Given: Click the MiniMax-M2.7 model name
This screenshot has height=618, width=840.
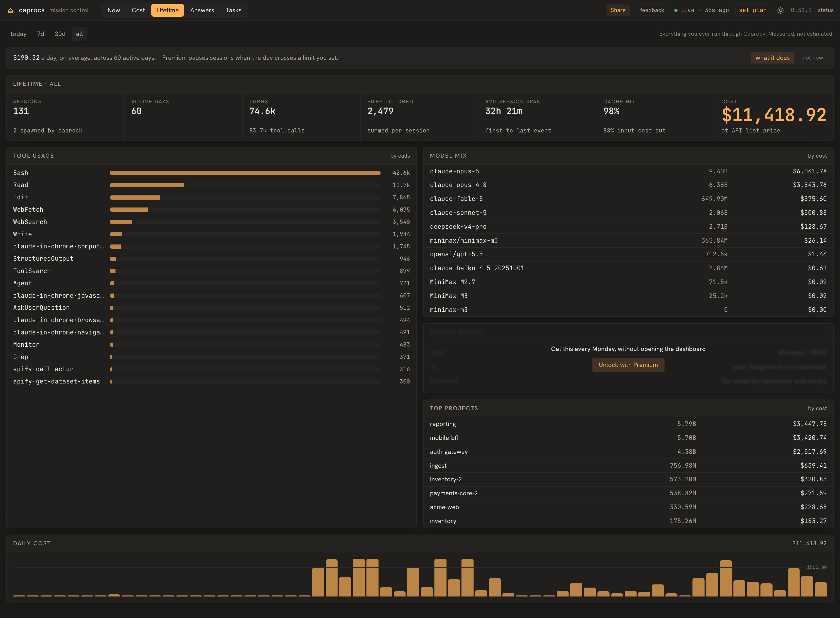Looking at the screenshot, I should 453,282.
